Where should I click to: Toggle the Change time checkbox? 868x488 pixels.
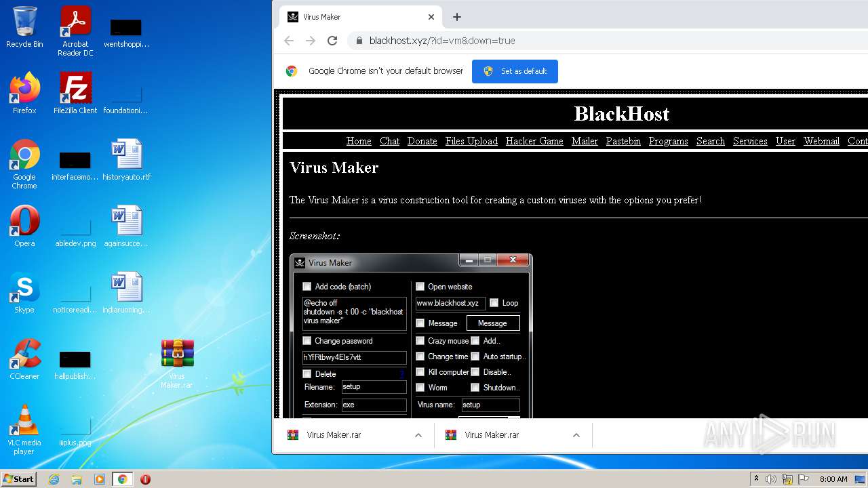(x=420, y=357)
